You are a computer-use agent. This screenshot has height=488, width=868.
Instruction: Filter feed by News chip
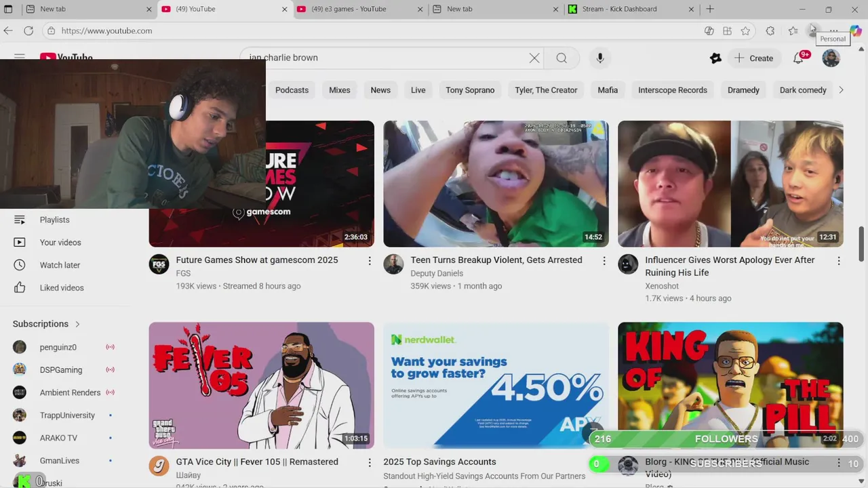click(380, 90)
